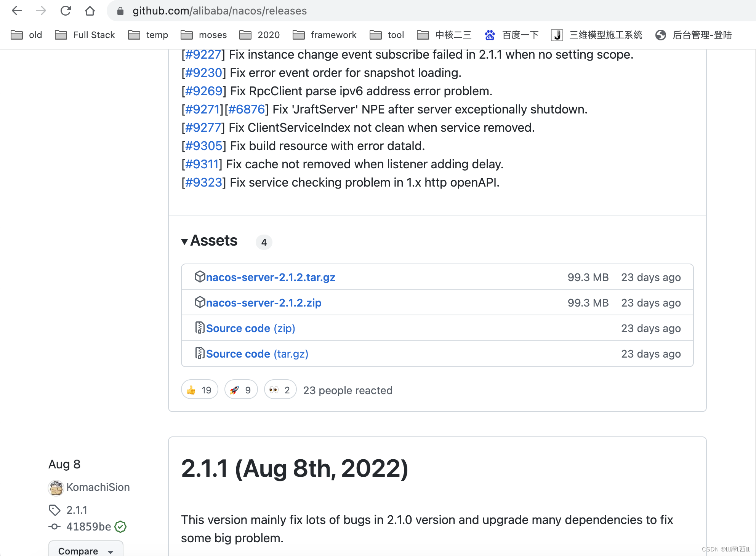The image size is (756, 556).
Task: Click the browser forward arrow
Action: (x=41, y=11)
